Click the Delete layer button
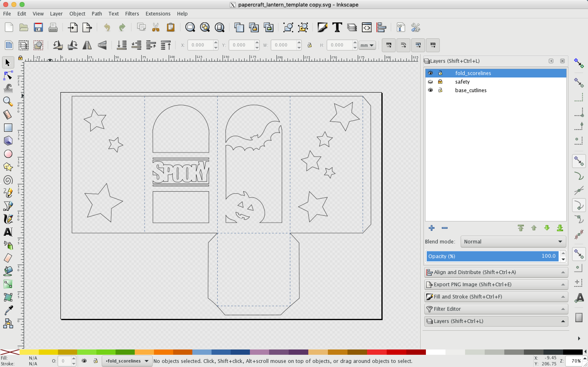 444,228
